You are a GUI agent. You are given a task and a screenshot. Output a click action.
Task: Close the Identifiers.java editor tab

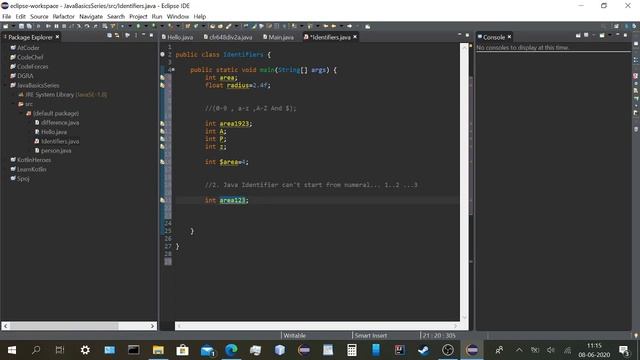355,37
